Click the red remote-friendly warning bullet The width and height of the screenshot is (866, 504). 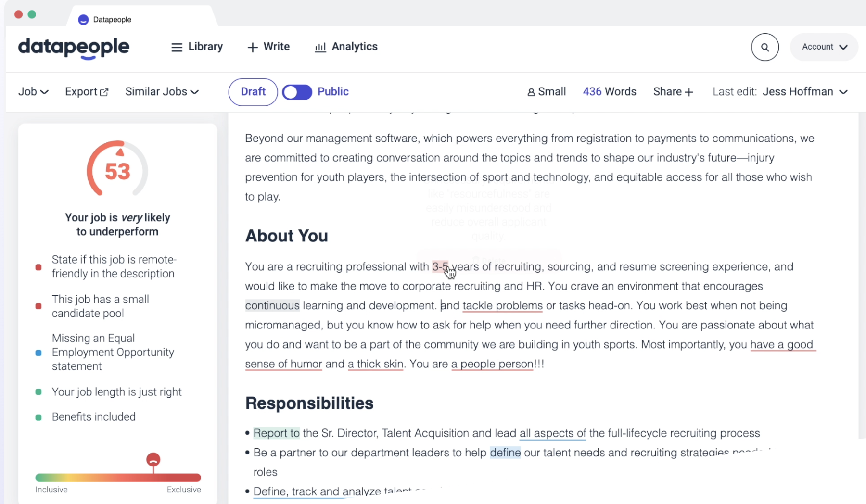pos(38,267)
